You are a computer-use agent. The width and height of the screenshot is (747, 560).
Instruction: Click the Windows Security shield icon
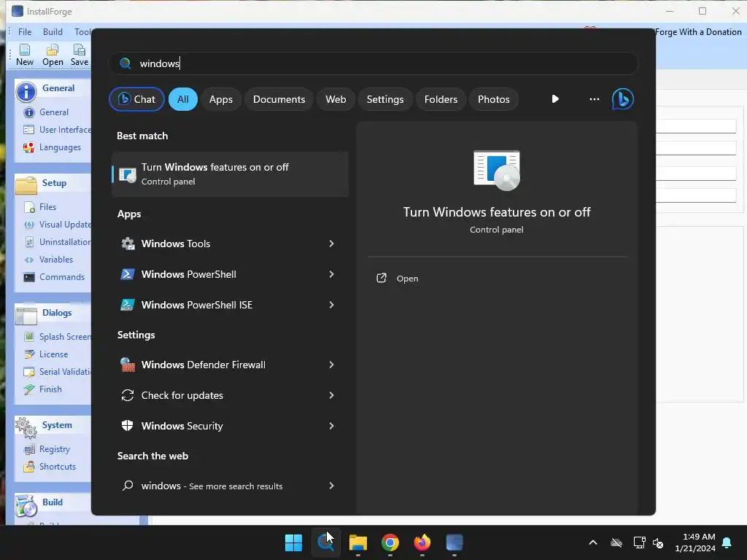click(x=127, y=426)
